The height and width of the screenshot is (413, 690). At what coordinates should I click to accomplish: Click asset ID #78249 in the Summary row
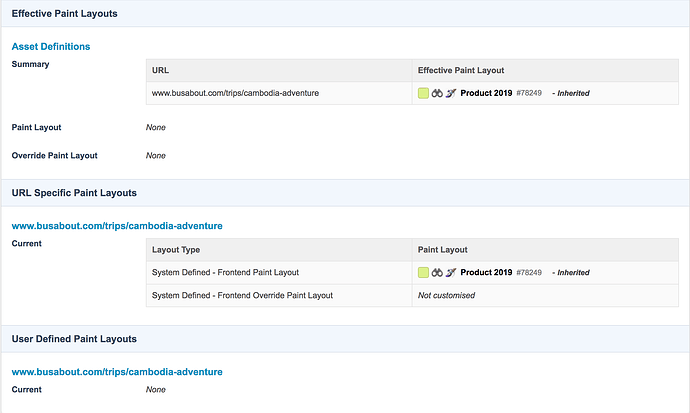pos(529,93)
